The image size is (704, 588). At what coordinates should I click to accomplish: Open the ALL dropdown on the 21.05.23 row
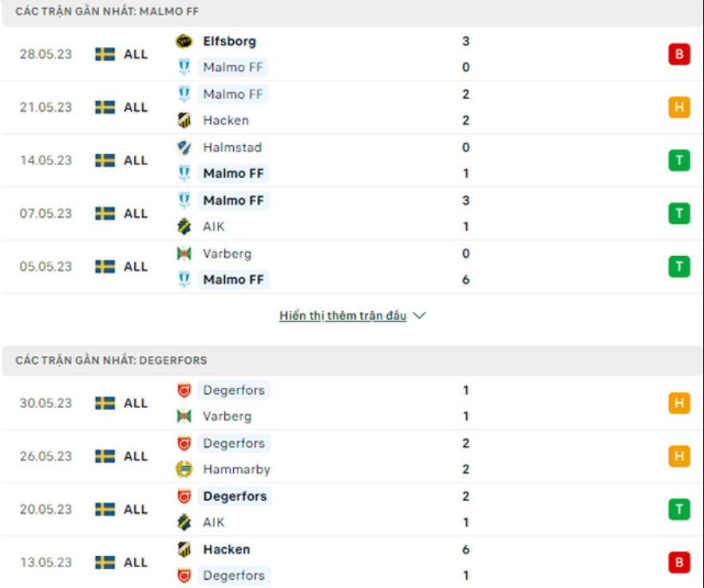[x=136, y=107]
